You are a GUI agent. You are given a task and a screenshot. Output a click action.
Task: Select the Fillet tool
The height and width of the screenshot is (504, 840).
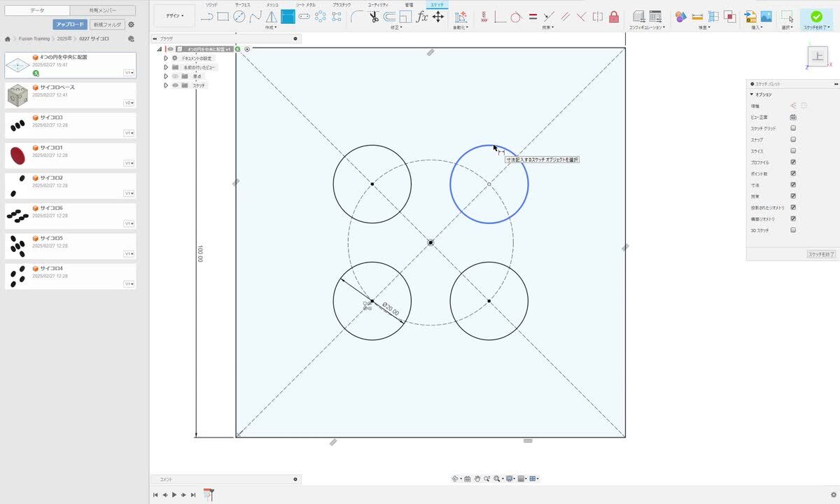point(356,17)
